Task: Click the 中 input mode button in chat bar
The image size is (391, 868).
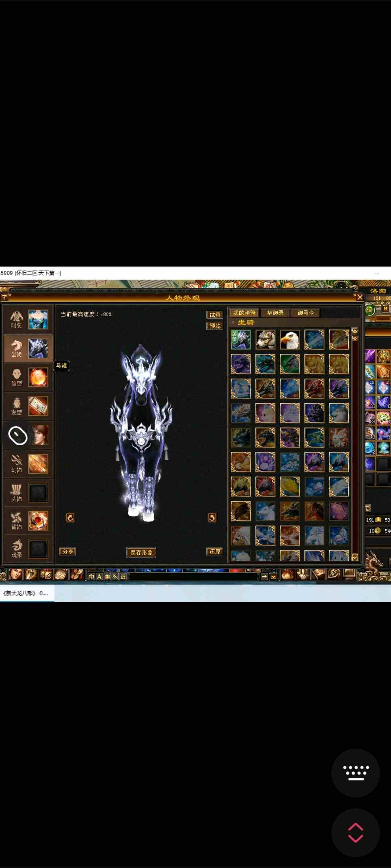Action: click(92, 576)
